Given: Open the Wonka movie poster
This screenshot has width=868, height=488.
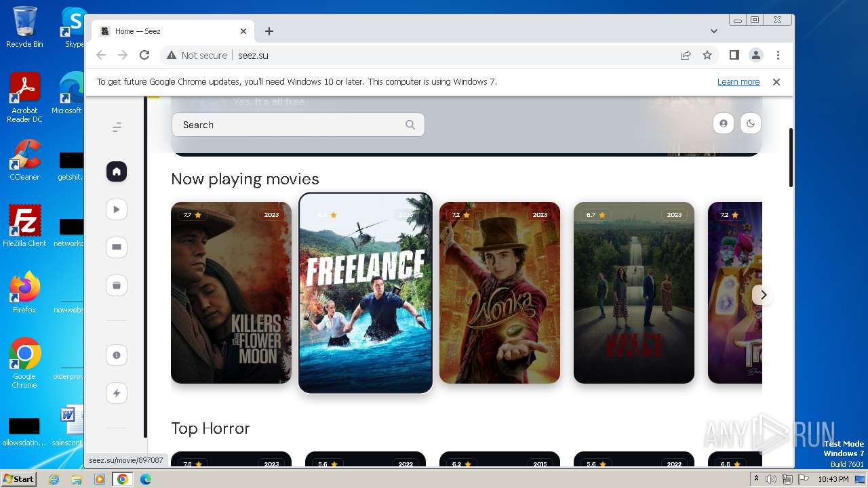Looking at the screenshot, I should (500, 293).
